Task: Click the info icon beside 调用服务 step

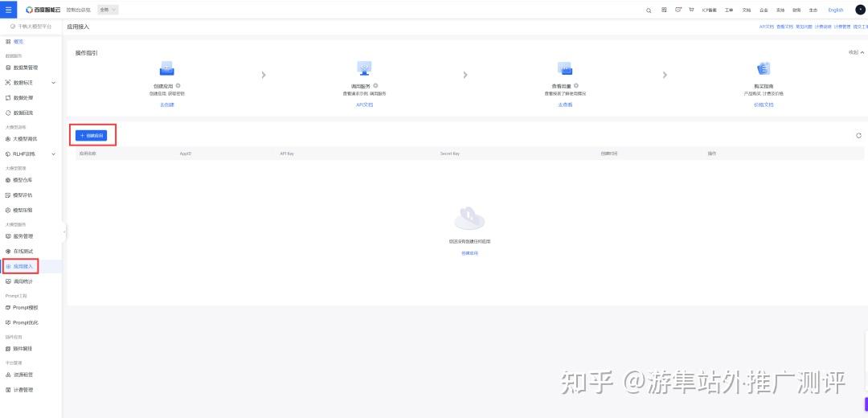Action: click(375, 86)
